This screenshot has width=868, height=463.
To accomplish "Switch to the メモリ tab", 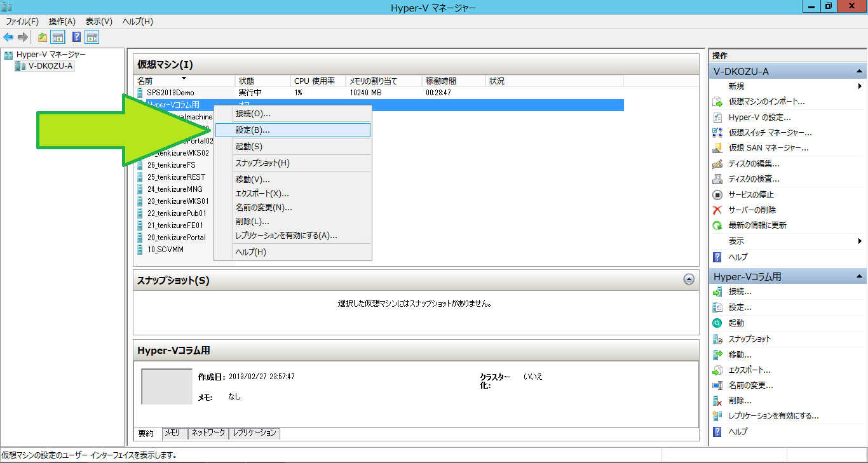I will tap(175, 433).
